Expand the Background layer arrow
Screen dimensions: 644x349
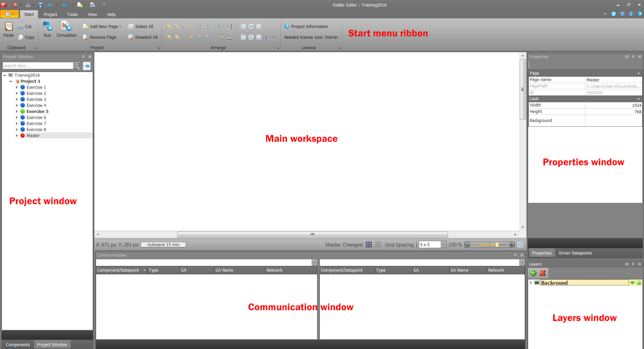pos(531,282)
